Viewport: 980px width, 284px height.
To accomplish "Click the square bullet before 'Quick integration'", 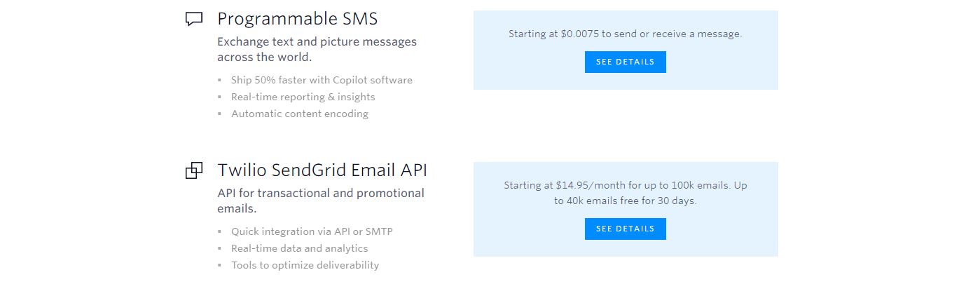I will click(x=219, y=232).
